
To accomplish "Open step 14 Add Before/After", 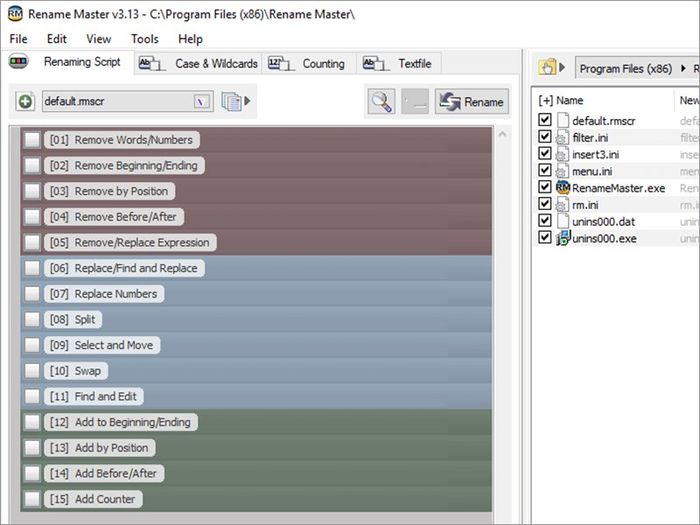I will pyautogui.click(x=104, y=473).
